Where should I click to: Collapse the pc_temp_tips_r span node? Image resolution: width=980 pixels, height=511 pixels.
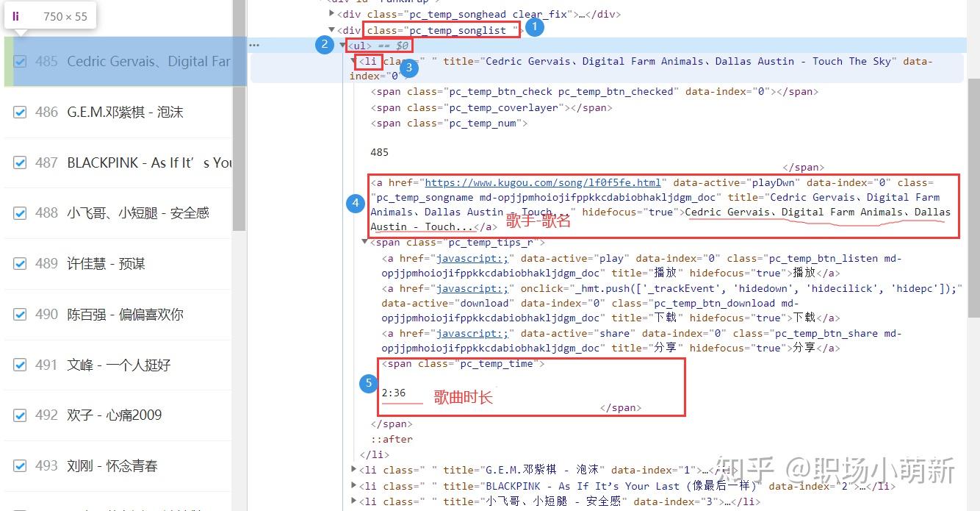366,242
